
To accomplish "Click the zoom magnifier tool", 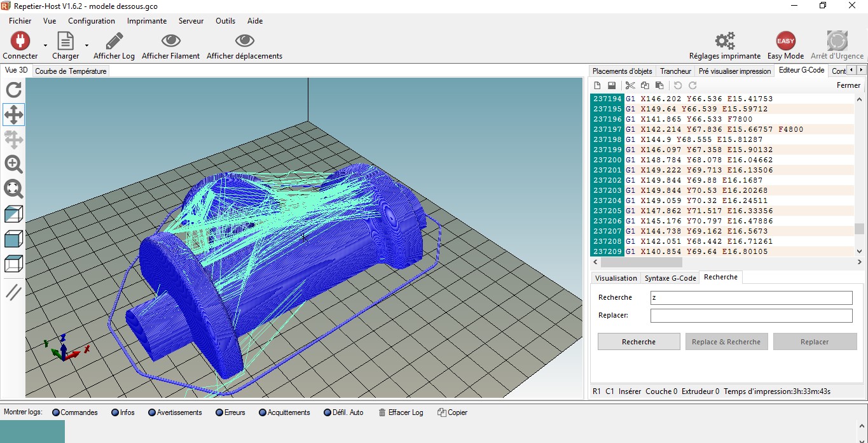I will coord(13,164).
